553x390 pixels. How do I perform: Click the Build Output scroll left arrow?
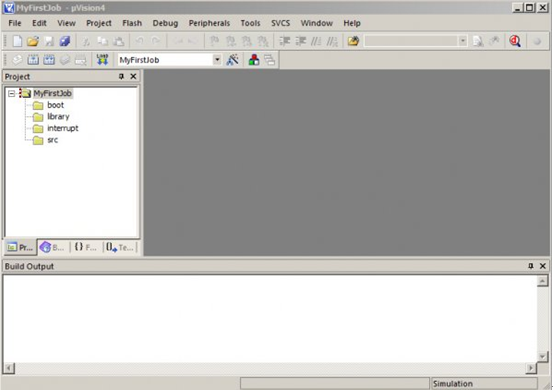[x=8, y=368]
